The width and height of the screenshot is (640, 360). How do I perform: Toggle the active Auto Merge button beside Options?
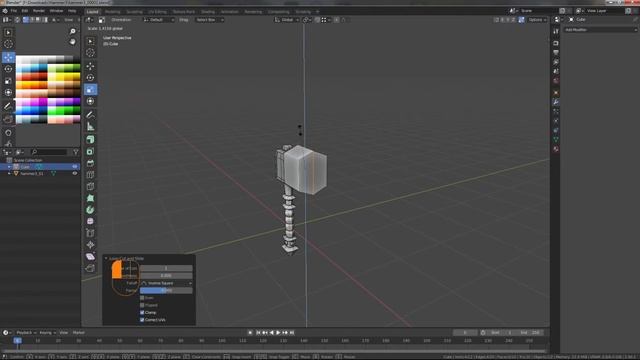[522, 20]
